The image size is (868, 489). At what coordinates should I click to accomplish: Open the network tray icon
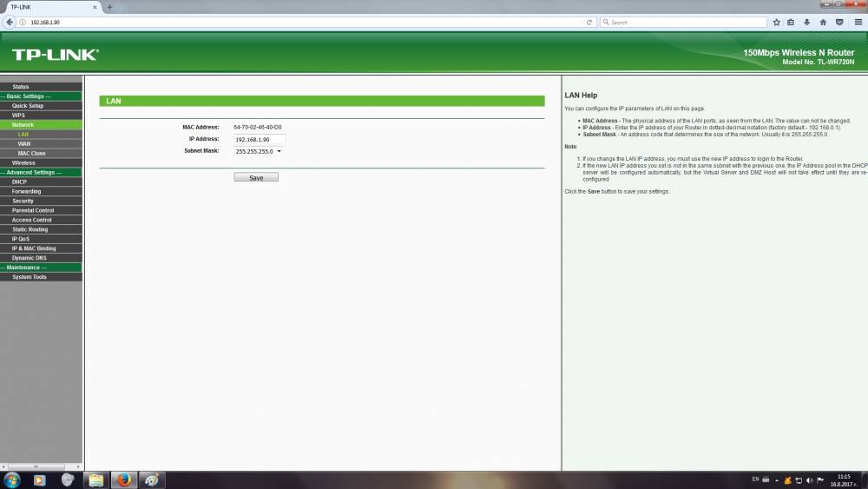click(x=799, y=480)
